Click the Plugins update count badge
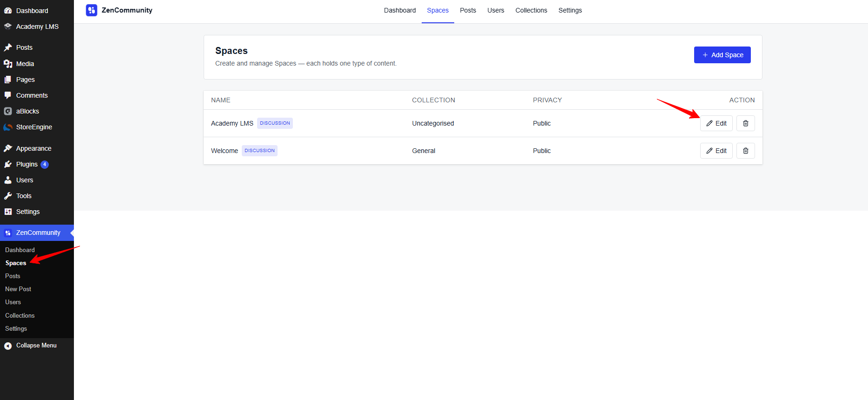 point(45,164)
